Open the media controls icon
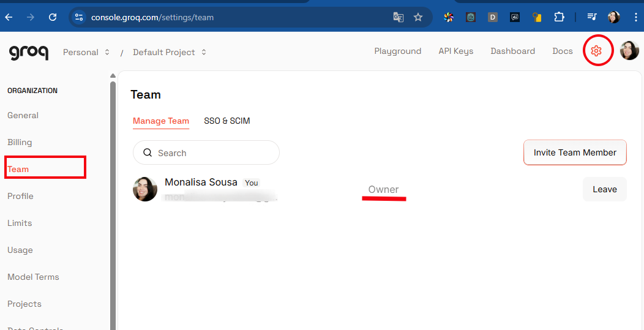Viewport: 644px width, 330px height. pos(592,17)
